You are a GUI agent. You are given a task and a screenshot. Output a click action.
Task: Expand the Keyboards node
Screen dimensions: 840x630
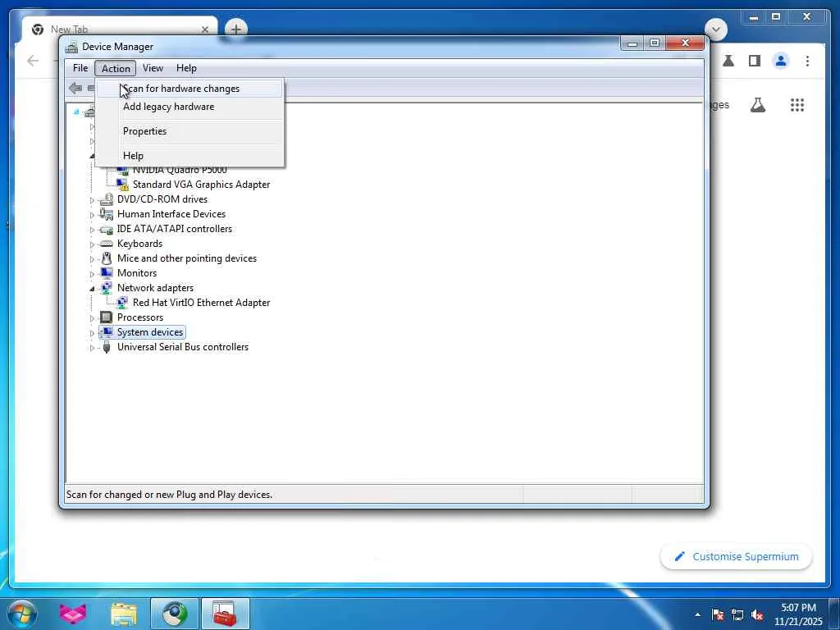coord(92,244)
